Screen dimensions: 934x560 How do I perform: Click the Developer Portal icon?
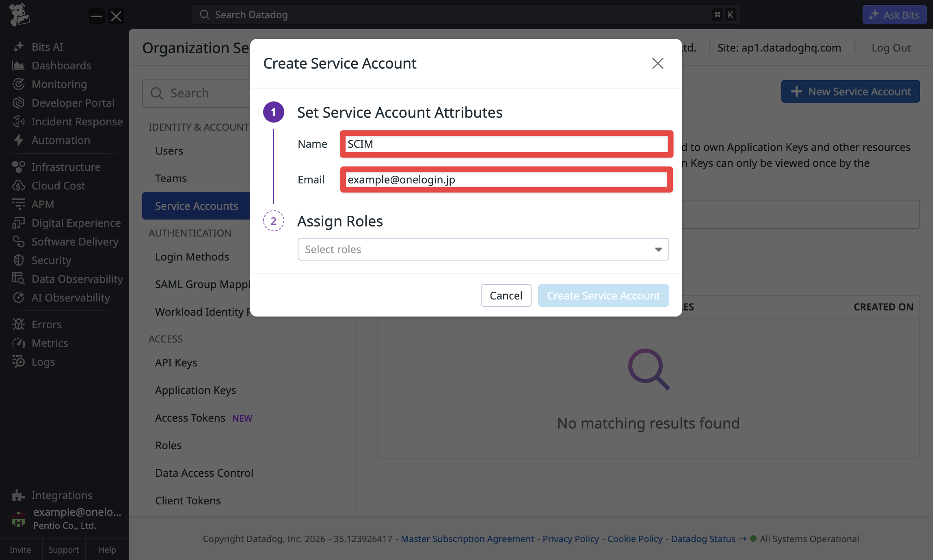pos(18,103)
